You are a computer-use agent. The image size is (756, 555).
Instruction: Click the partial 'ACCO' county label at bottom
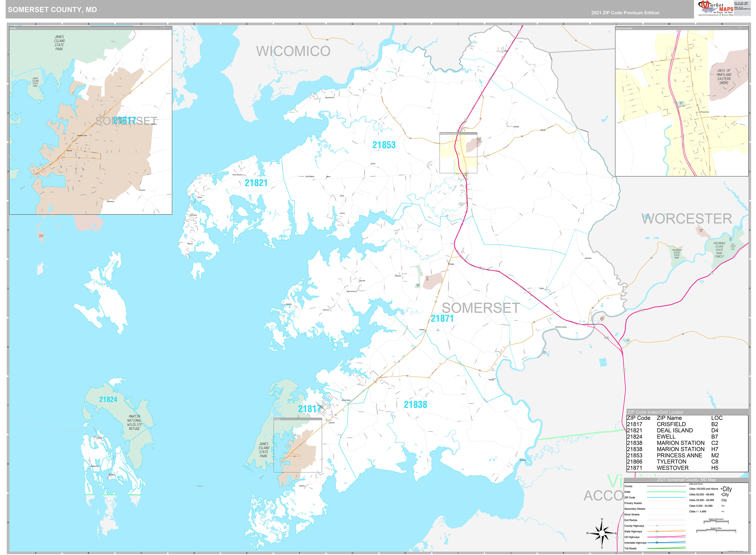tap(603, 496)
